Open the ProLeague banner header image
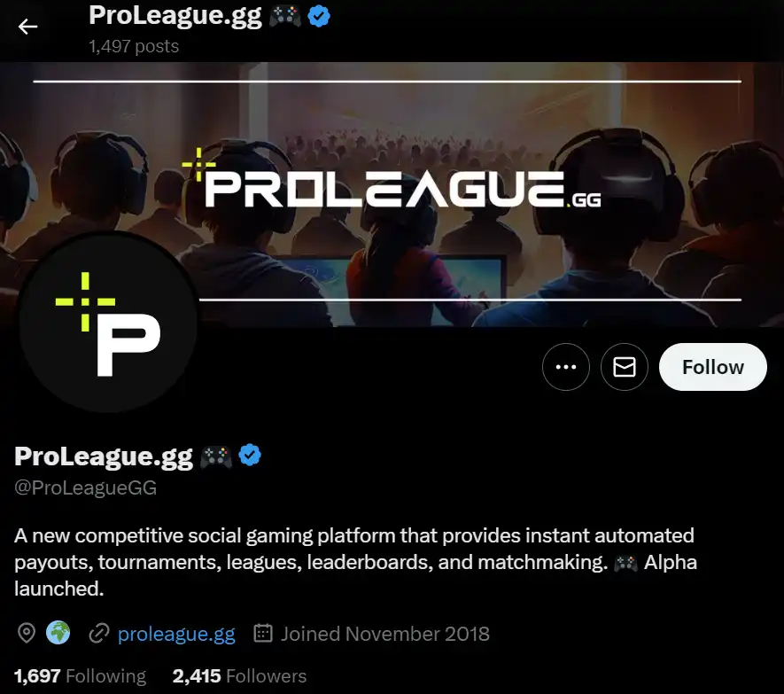784x694 pixels. [x=392, y=194]
